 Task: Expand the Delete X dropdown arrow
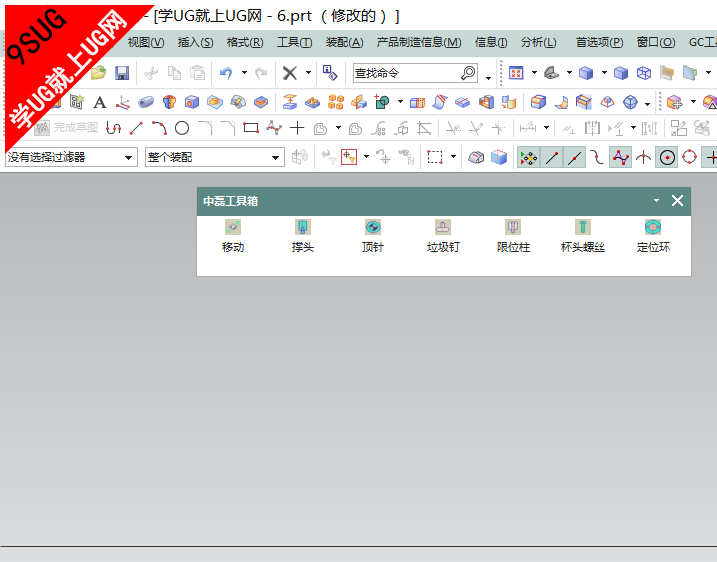tap(308, 73)
